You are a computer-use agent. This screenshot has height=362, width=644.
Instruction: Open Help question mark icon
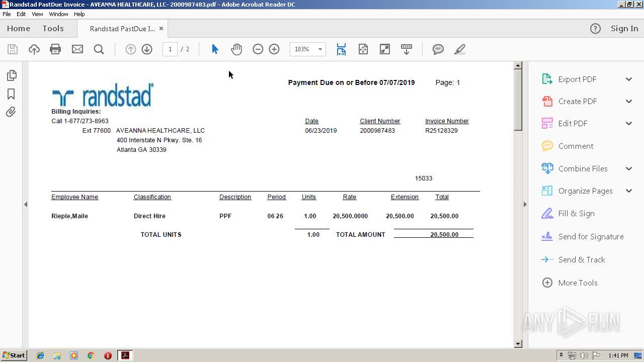[x=595, y=29]
